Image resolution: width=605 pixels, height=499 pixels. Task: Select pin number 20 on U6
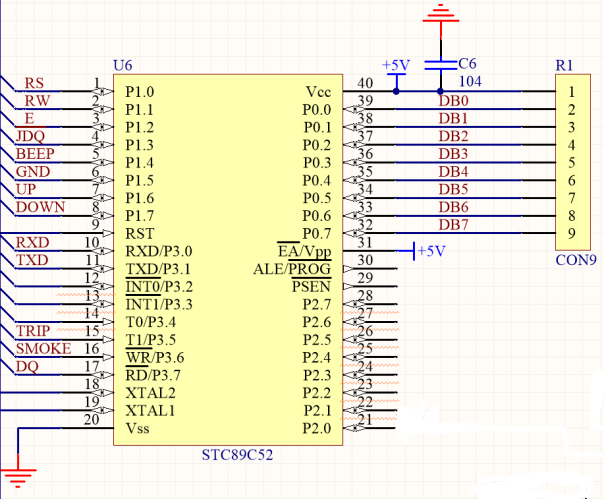[92, 419]
